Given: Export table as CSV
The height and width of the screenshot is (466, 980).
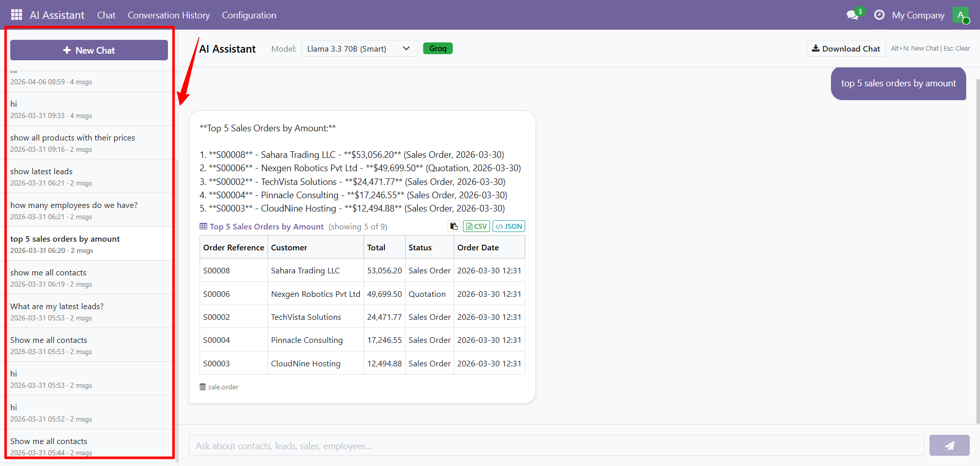Looking at the screenshot, I should click(476, 226).
